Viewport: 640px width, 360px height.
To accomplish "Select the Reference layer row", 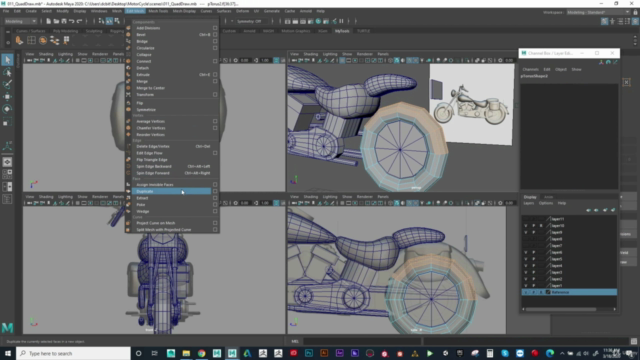I will click(x=569, y=292).
